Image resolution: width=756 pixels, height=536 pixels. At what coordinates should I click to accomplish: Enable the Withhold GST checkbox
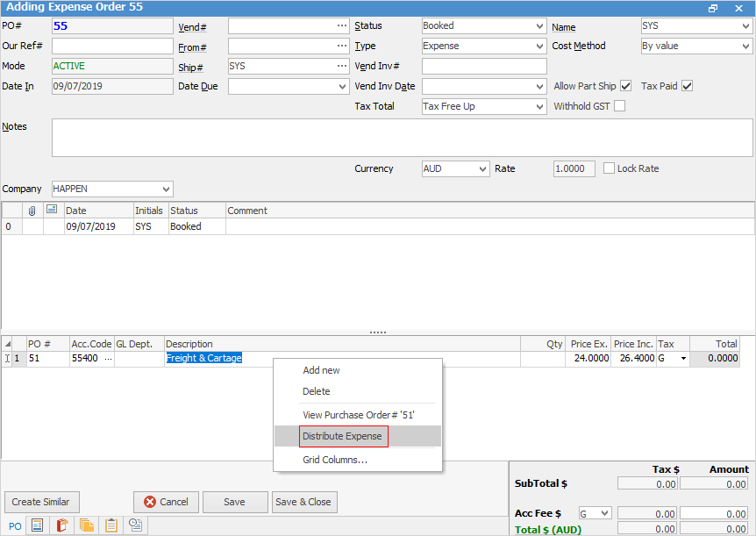[619, 106]
